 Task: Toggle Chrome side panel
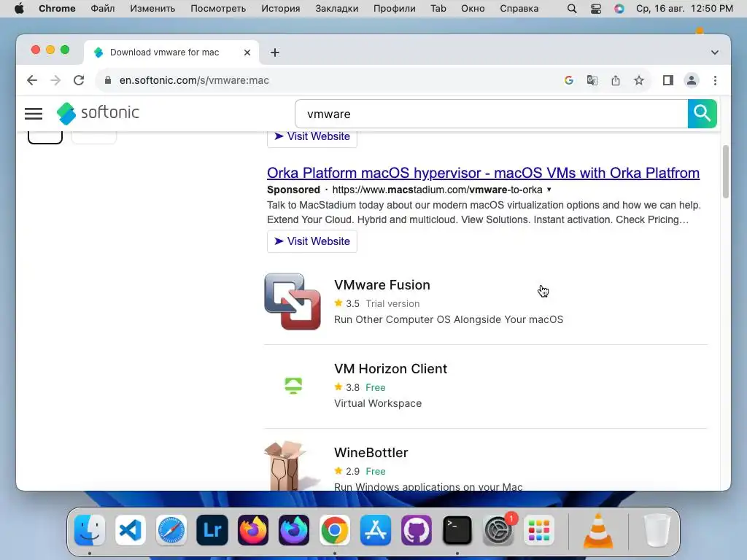click(668, 80)
